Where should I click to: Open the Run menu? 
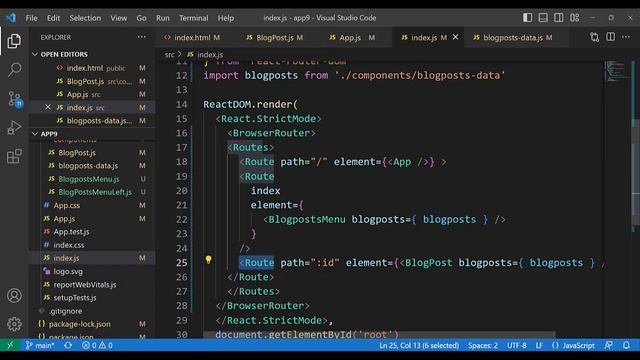tap(162, 18)
